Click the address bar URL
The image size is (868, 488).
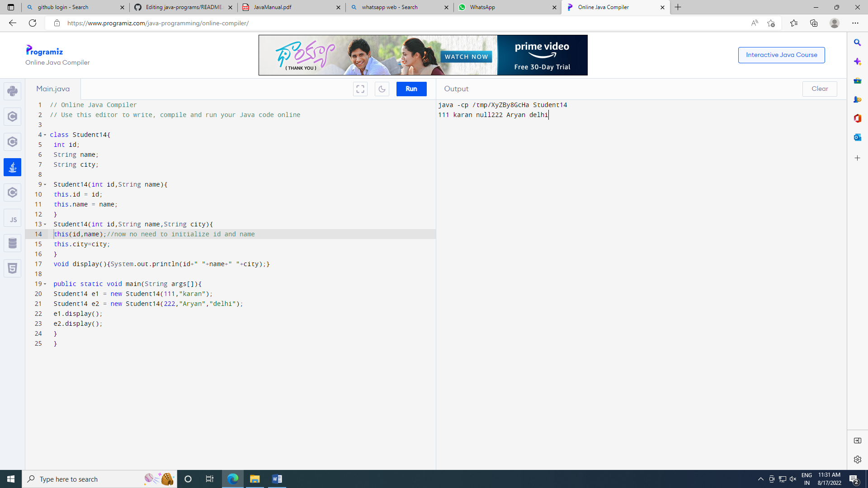[x=158, y=23]
